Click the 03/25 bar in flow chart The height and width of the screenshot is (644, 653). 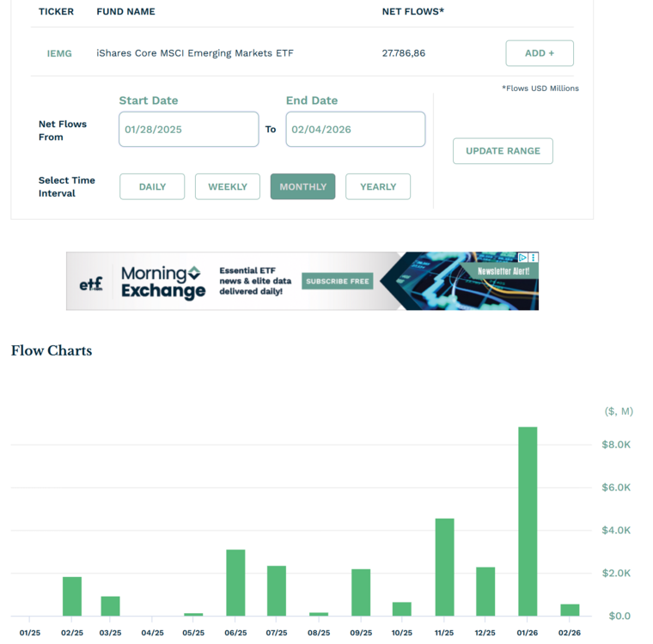(110, 606)
